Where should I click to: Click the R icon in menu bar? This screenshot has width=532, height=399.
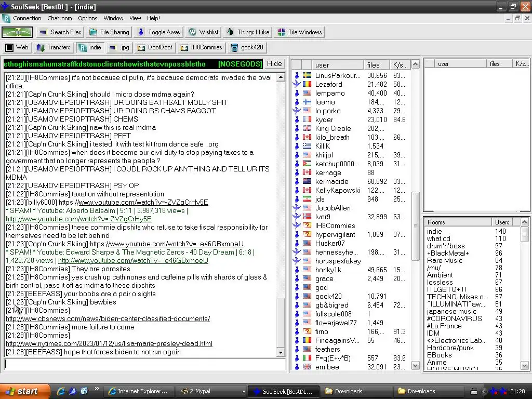6,18
